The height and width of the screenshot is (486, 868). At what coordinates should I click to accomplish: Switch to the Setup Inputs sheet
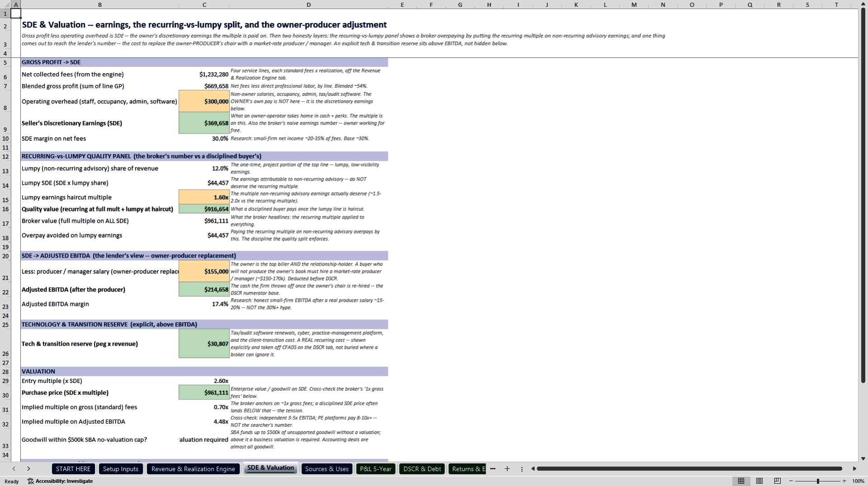click(x=121, y=469)
